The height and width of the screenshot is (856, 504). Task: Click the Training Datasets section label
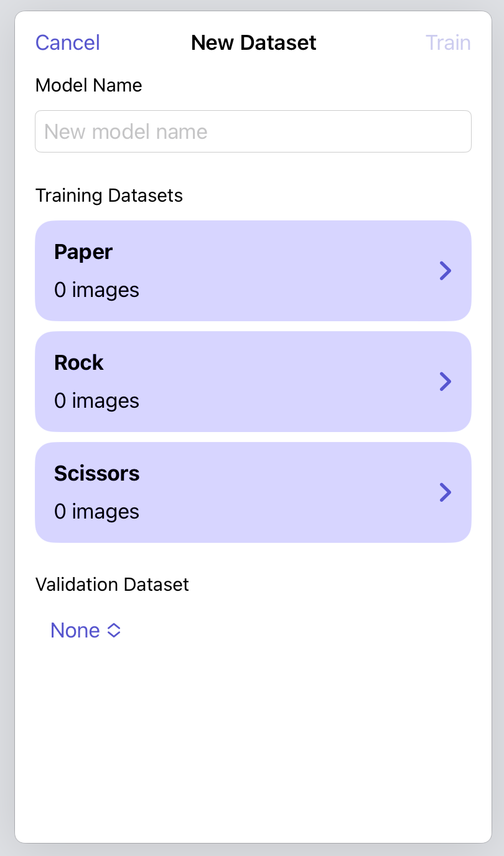(109, 195)
